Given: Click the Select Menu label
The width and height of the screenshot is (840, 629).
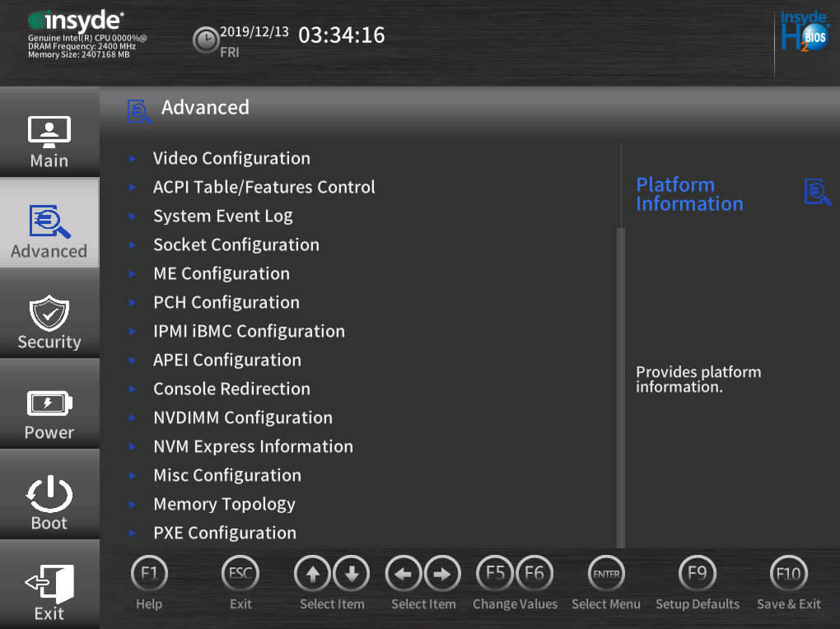Looking at the screenshot, I should coord(606,604).
